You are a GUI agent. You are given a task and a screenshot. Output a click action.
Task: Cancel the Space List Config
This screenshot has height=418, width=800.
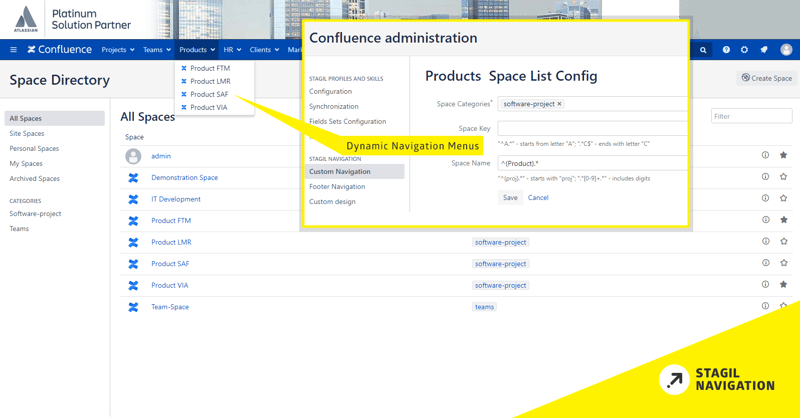[538, 198]
